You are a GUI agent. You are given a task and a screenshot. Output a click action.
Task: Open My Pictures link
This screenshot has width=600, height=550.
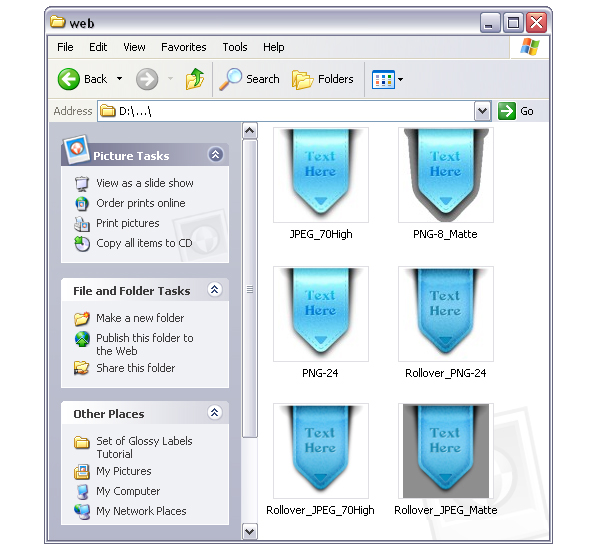click(x=124, y=471)
